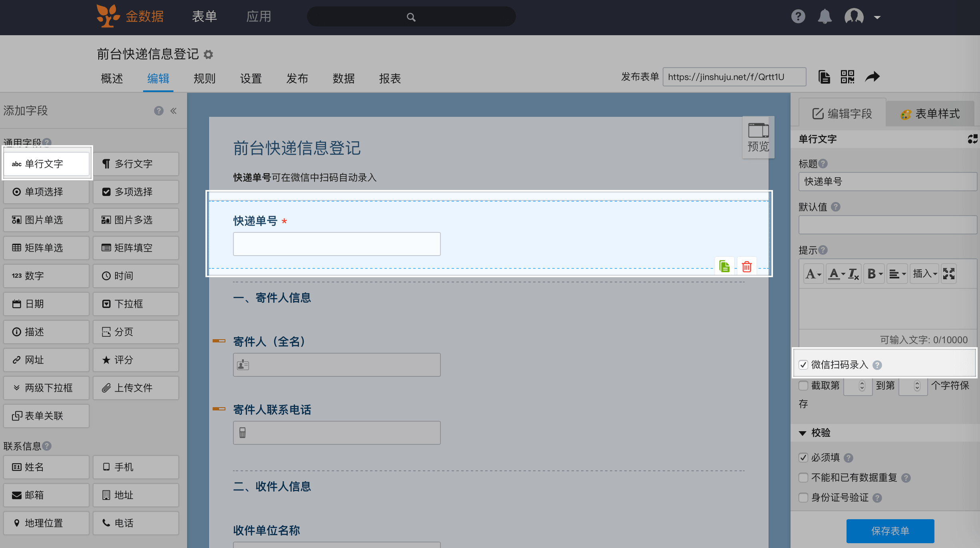Click the share arrow icon
Screen dimensions: 980x548
tap(872, 77)
